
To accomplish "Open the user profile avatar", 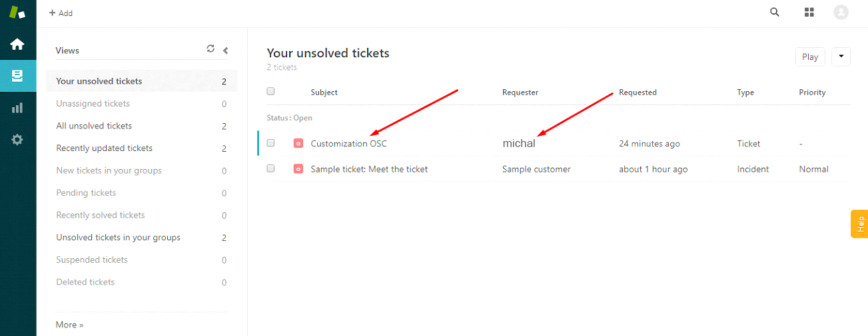I will coord(841,12).
